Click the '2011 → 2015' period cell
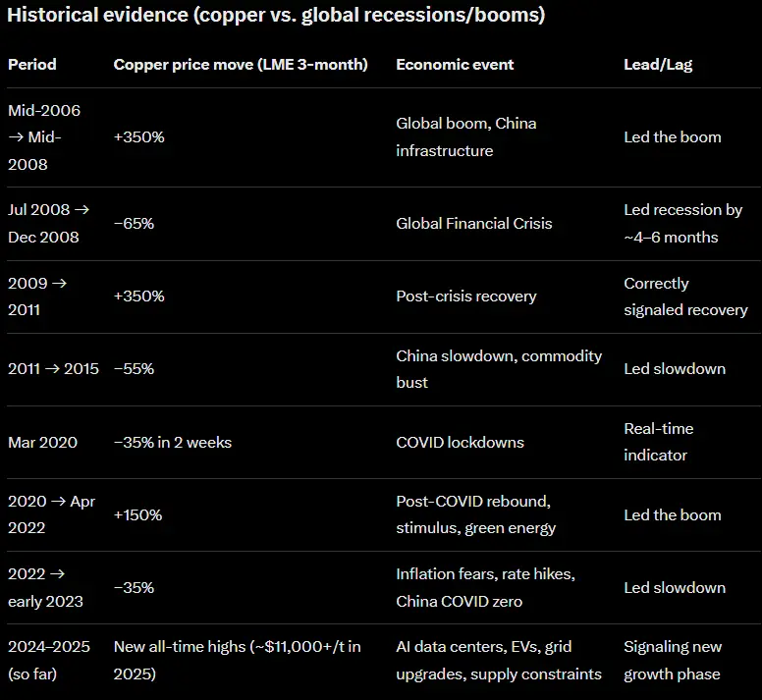The height and width of the screenshot is (700, 762). pyautogui.click(x=53, y=369)
